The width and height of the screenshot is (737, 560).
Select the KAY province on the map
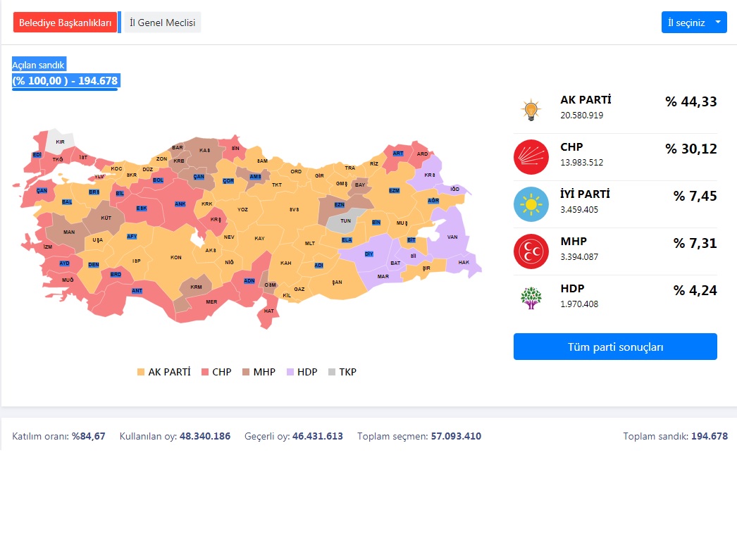259,239
